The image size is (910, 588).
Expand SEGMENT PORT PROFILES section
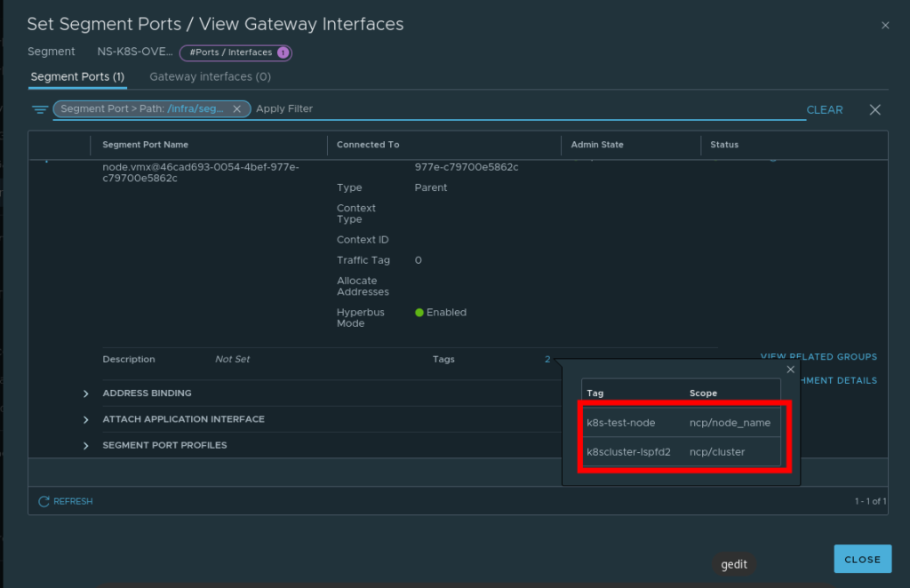coord(86,445)
